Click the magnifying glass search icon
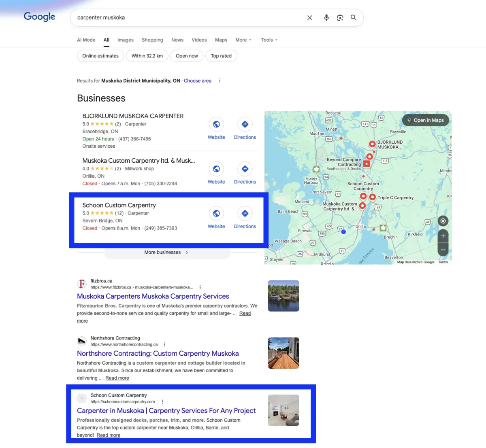This screenshot has height=448, width=486. click(x=354, y=18)
